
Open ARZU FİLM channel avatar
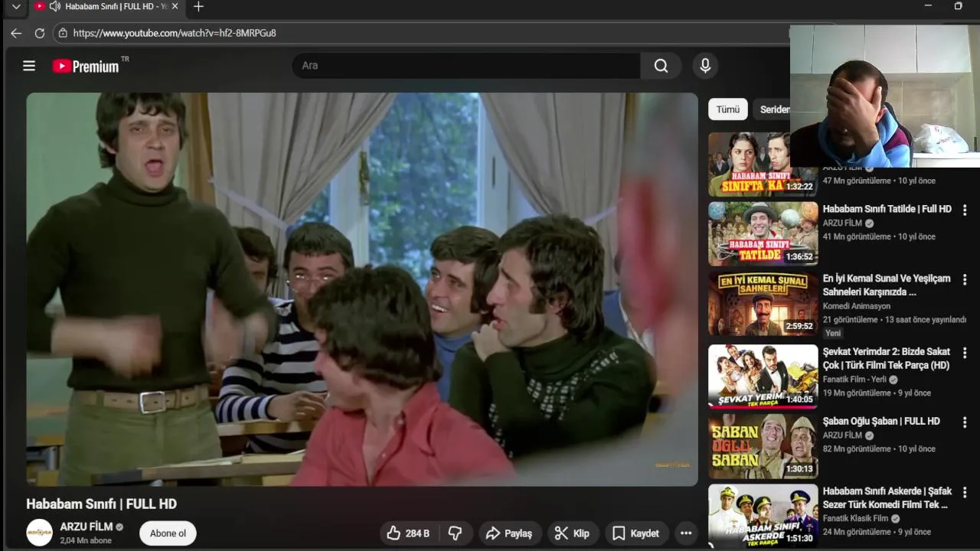(x=39, y=533)
